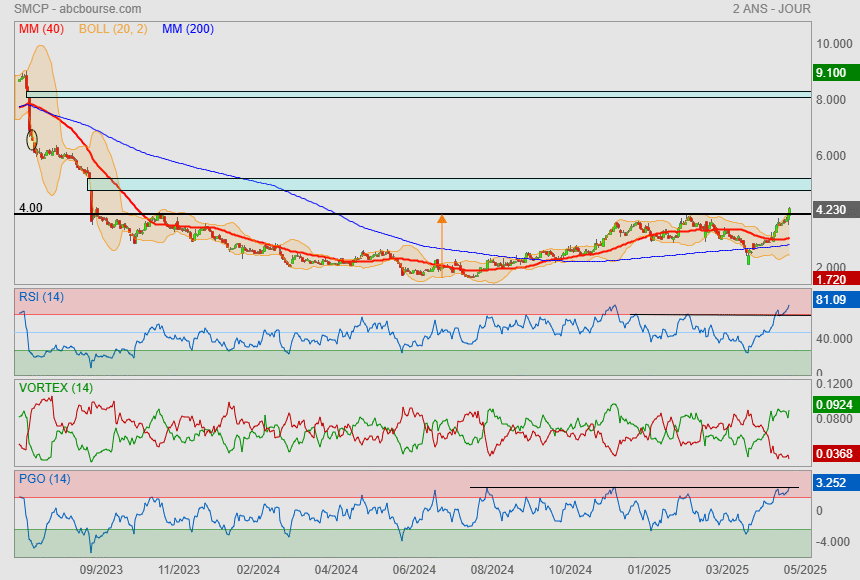Click the orange upward arrow on the price chart
The height and width of the screenshot is (580, 860).
point(442,246)
